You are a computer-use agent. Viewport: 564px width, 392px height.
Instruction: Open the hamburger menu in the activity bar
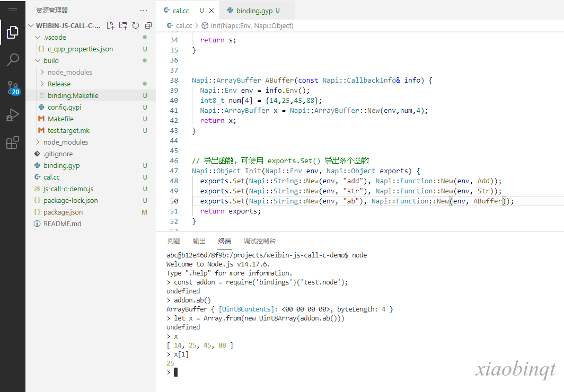(x=13, y=11)
